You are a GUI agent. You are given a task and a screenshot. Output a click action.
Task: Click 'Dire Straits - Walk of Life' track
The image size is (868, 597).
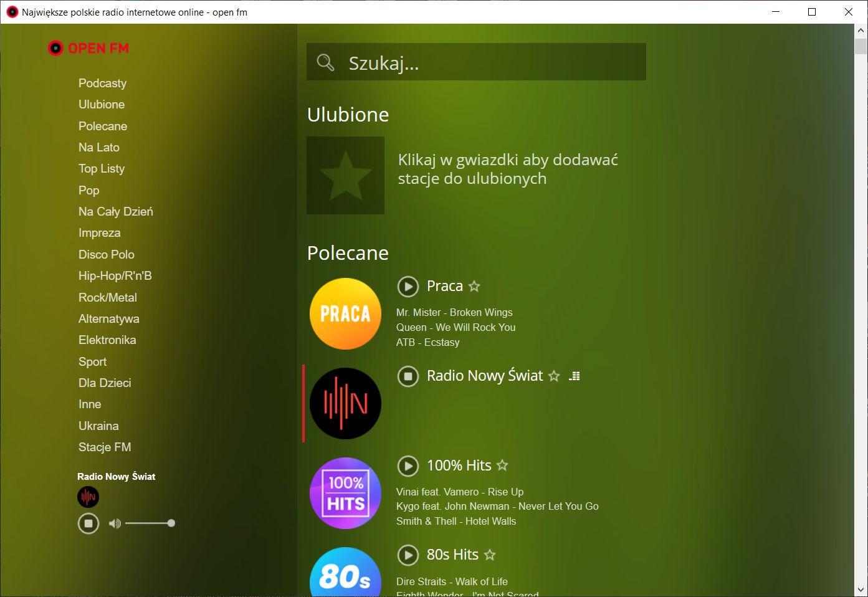tap(452, 581)
